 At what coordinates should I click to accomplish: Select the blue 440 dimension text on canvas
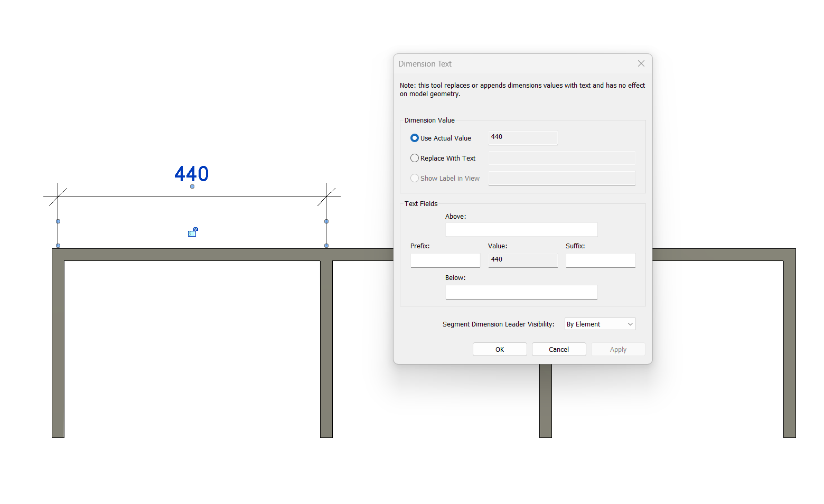[x=192, y=173]
